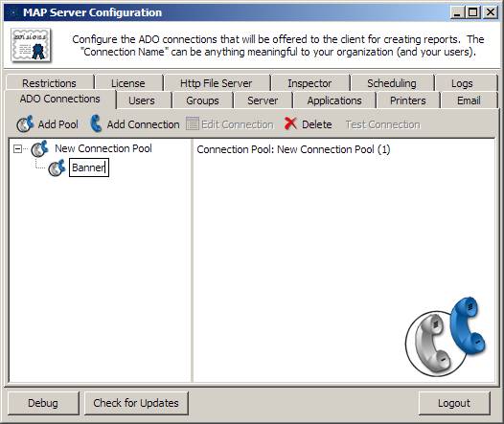Screen dimensions: 504x424
Task: Go to the Email tab
Action: coord(469,100)
